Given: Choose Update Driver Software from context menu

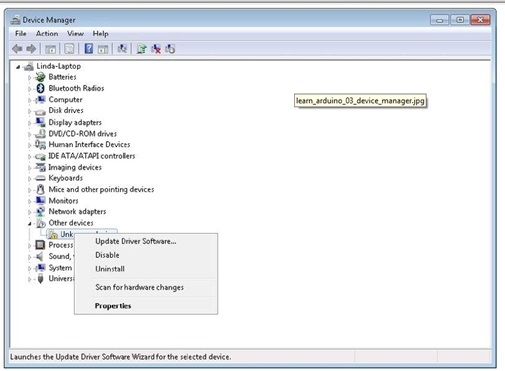Looking at the screenshot, I should (146, 241).
